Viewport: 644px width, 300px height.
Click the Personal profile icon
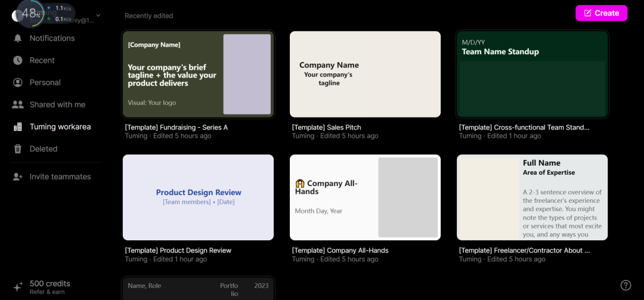[x=18, y=82]
